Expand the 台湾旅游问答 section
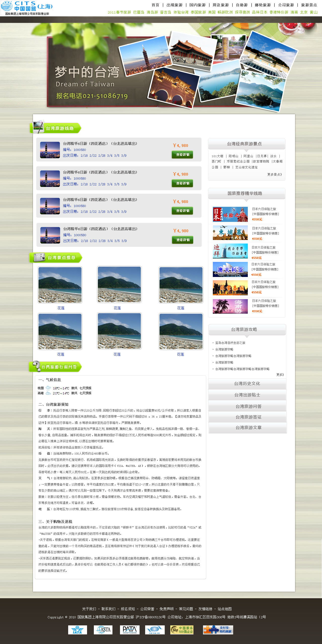The width and height of the screenshot is (322, 644). point(247,406)
